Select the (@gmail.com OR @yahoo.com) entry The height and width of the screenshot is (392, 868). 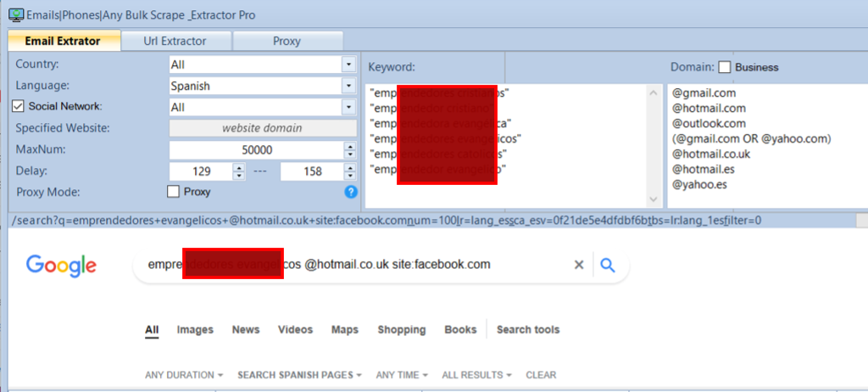point(752,138)
